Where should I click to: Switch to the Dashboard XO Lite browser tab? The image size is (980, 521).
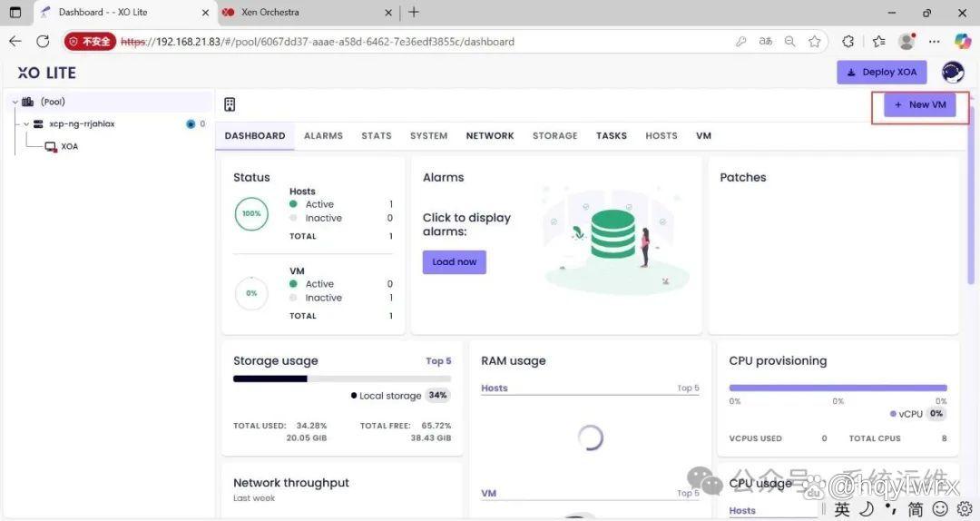(125, 13)
